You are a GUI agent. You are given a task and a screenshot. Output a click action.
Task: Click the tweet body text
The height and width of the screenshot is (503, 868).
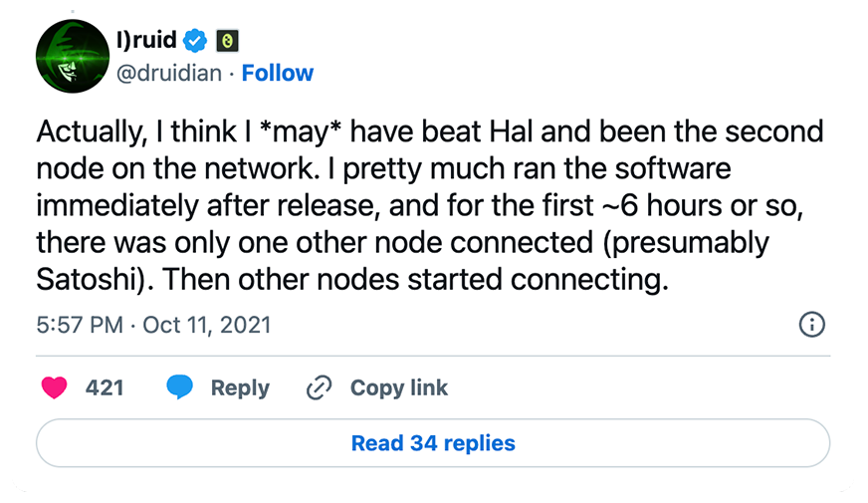click(428, 206)
